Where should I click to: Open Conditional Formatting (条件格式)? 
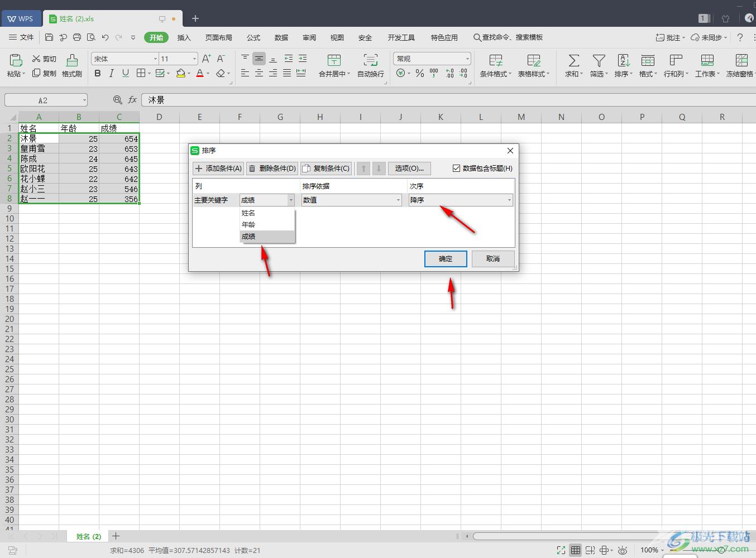click(496, 66)
